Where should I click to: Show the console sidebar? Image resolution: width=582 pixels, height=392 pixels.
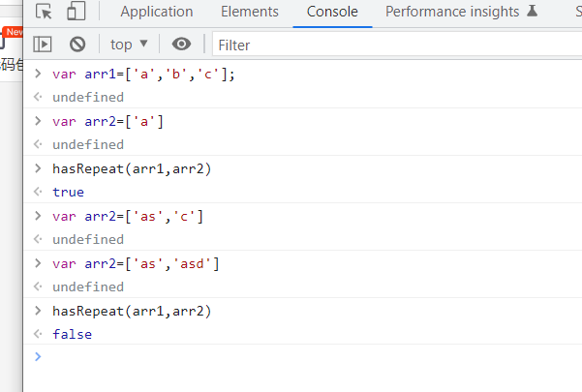coord(43,45)
